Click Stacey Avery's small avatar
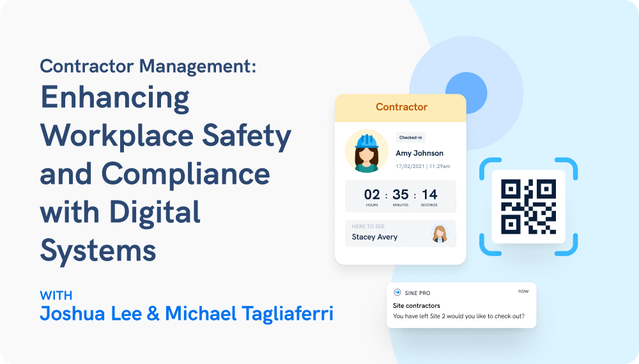This screenshot has height=364, width=639. tap(440, 234)
